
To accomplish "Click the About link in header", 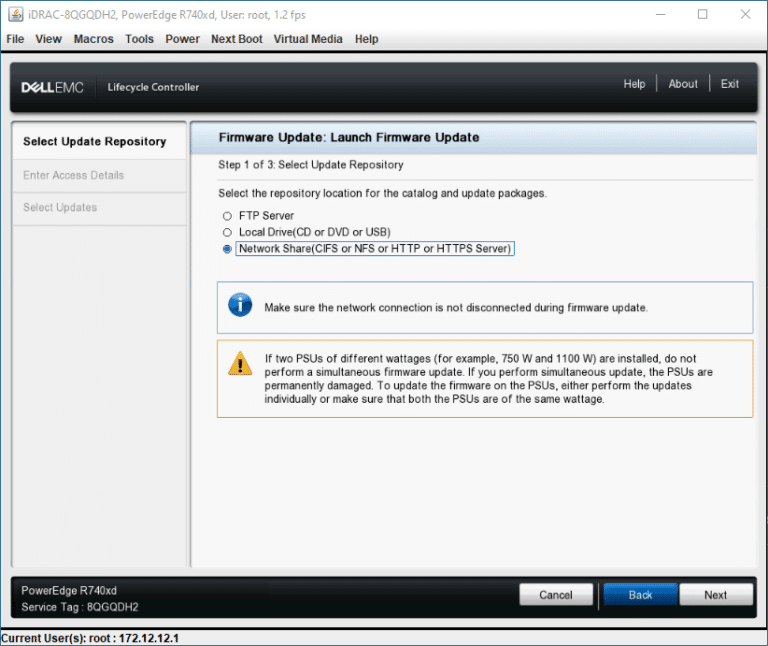I will click(683, 84).
